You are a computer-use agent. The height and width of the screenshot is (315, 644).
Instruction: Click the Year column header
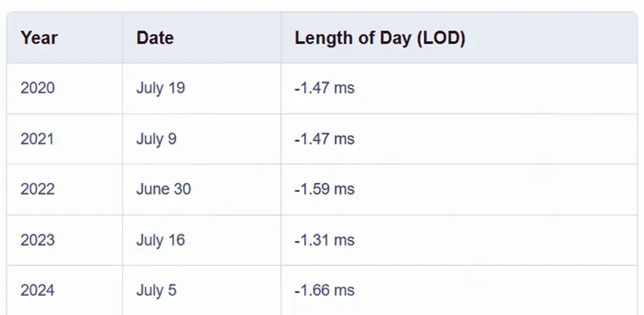64,37
